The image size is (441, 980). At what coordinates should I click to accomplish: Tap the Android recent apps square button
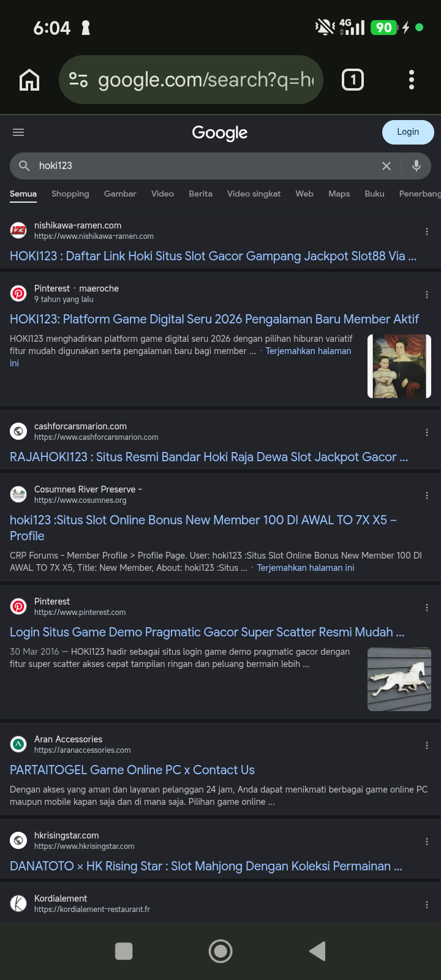(x=124, y=951)
